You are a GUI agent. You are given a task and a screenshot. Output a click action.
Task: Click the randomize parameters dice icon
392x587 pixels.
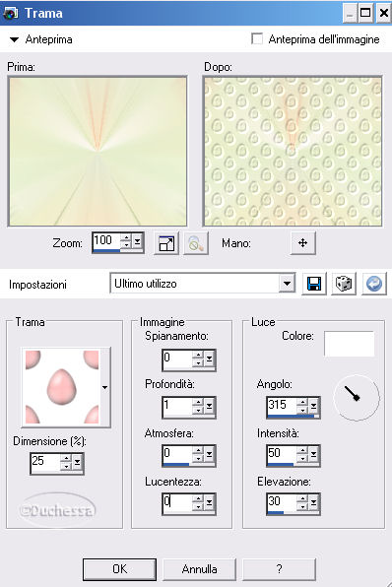click(x=344, y=284)
